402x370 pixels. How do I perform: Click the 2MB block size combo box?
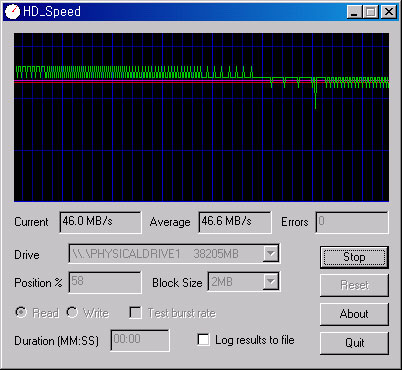(244, 282)
